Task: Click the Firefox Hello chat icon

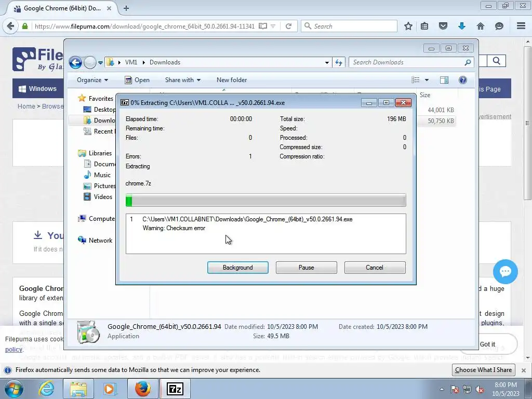Action: click(x=499, y=26)
